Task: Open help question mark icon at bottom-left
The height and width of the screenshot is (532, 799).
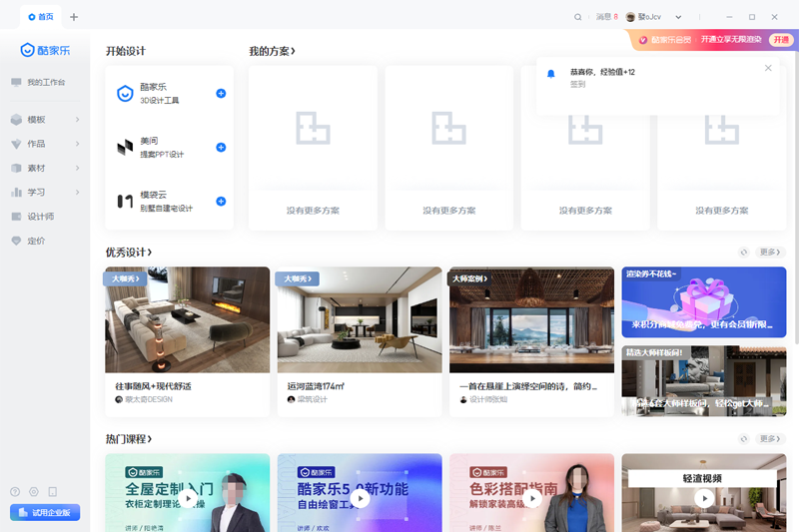Action: coord(15,492)
